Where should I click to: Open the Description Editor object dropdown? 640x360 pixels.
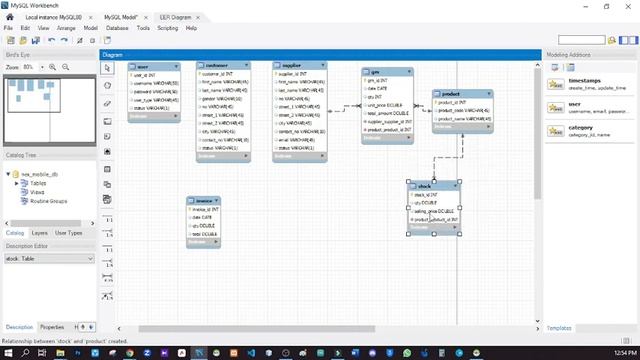click(x=49, y=259)
